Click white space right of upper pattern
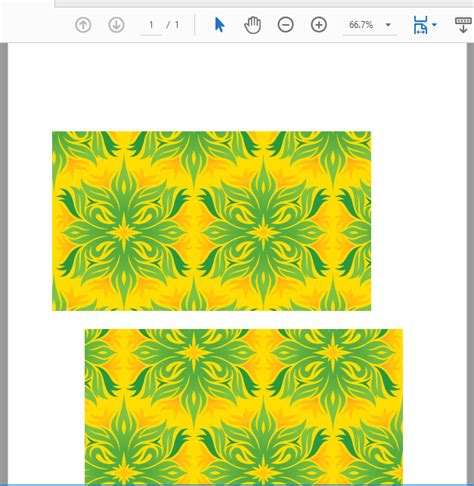 [x=419, y=220]
